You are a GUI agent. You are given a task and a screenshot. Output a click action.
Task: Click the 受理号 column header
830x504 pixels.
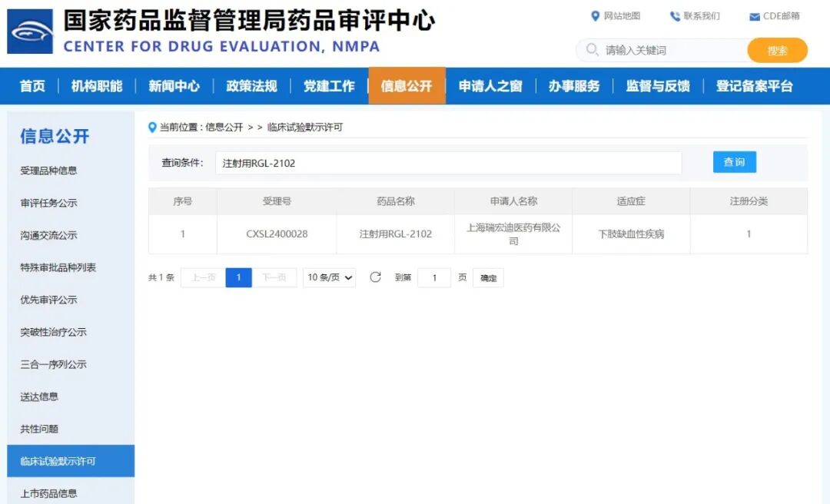pyautogui.click(x=277, y=201)
